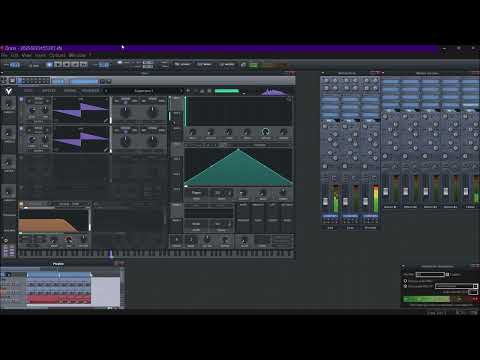Open the View menu

click(x=26, y=55)
